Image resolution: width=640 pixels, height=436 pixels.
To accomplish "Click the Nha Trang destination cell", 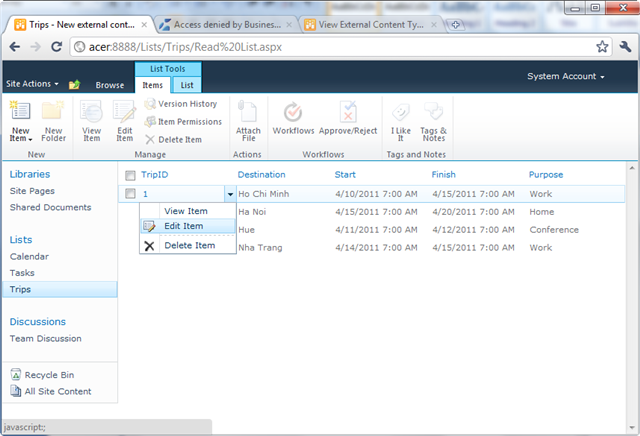I will coord(260,247).
